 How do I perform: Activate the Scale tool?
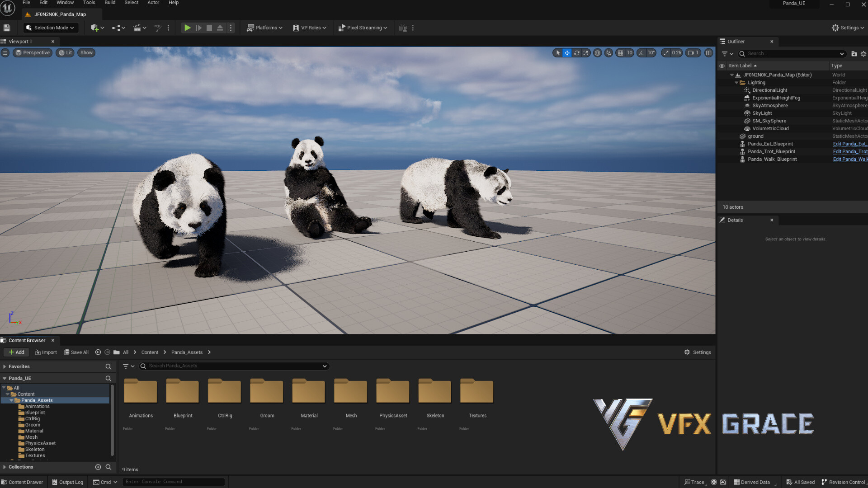tap(586, 52)
